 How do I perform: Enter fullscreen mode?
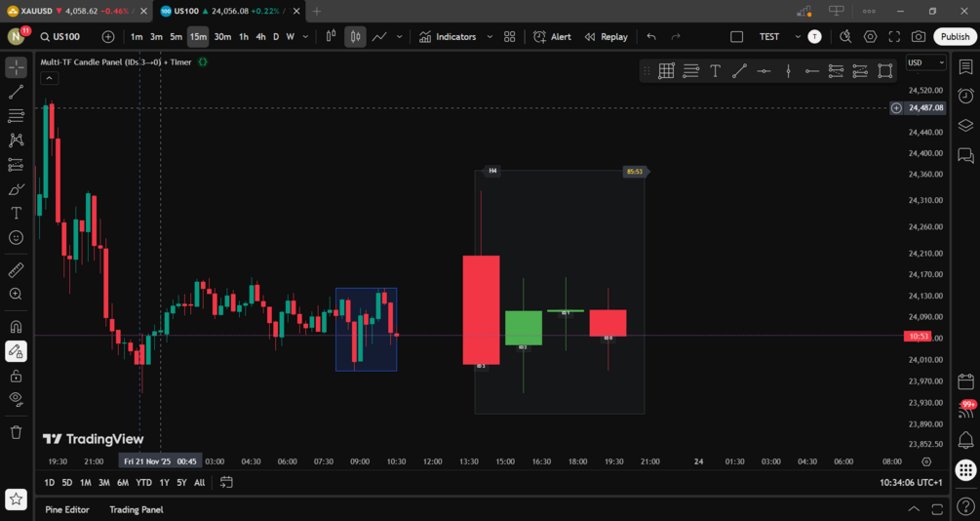894,37
